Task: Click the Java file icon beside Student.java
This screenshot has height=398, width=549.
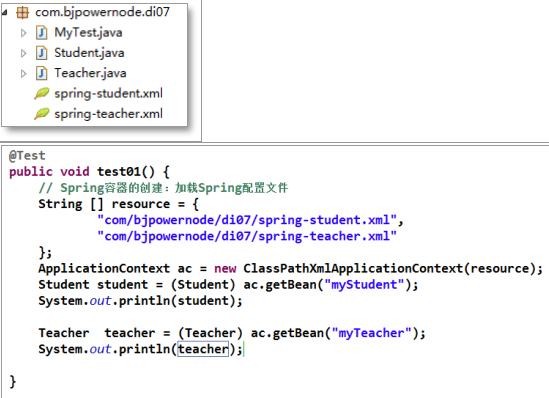Action: [42, 53]
